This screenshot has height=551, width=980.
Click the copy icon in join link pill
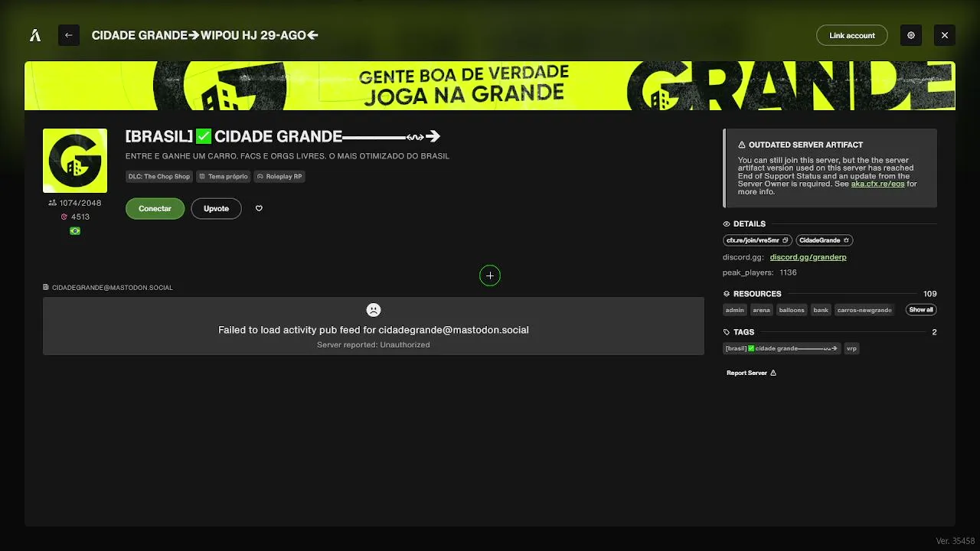[785, 240]
